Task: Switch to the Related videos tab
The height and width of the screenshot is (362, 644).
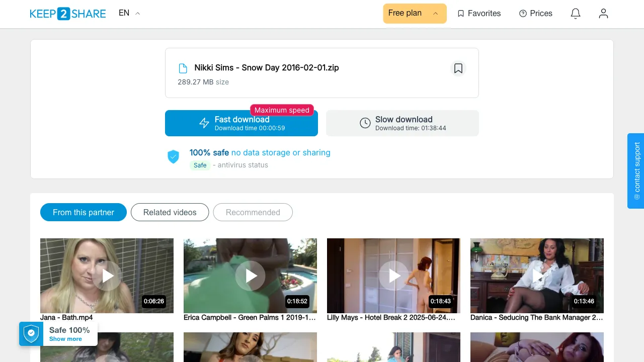Action: pos(170,212)
